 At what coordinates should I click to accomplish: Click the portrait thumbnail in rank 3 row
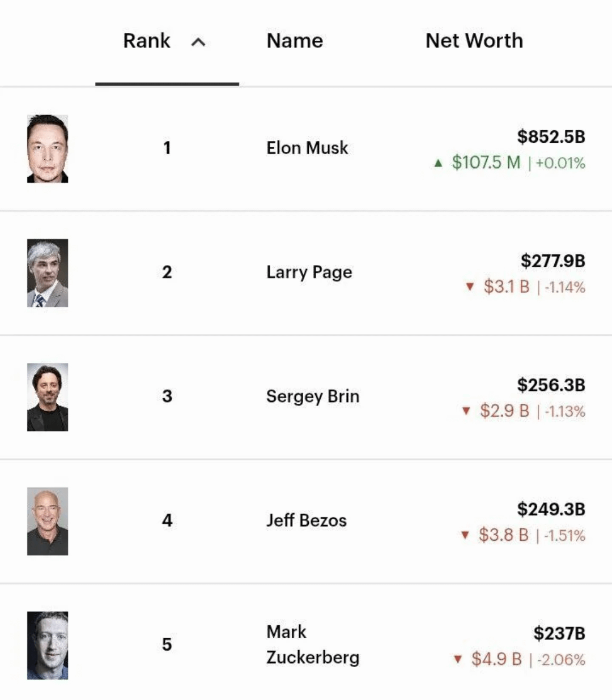[48, 397]
